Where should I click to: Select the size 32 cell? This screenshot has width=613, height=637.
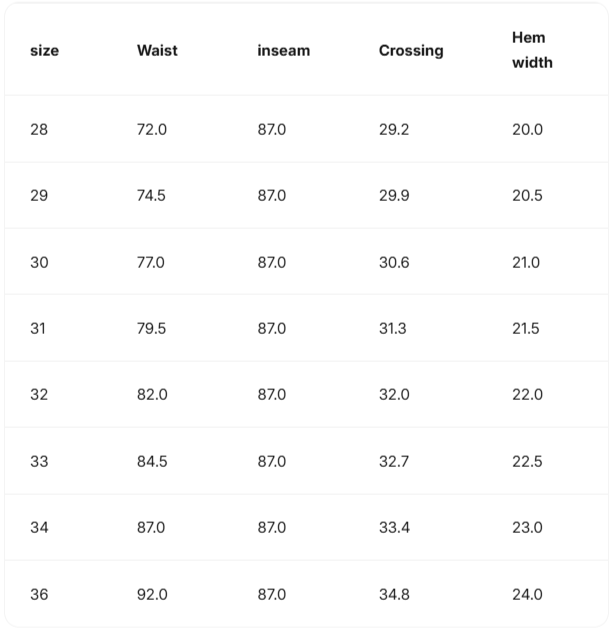39,395
